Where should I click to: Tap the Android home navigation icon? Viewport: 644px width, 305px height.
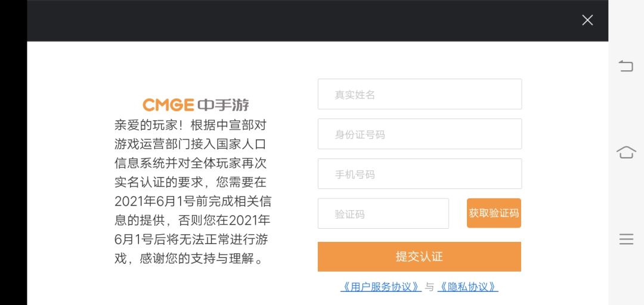[x=626, y=152]
